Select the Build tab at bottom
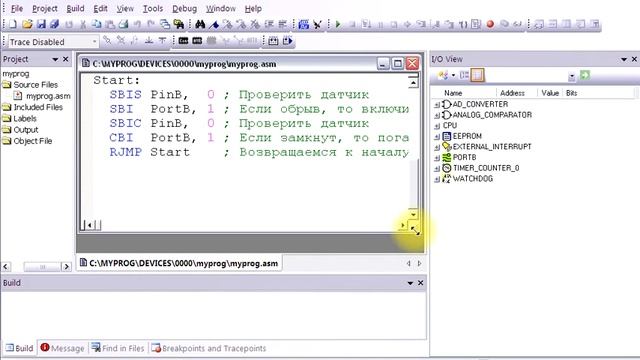This screenshot has height=360, width=640. click(19, 348)
